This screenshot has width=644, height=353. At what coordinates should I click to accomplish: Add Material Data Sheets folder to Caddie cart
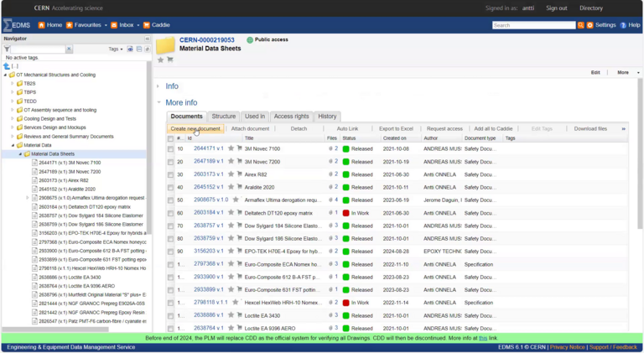(x=170, y=60)
